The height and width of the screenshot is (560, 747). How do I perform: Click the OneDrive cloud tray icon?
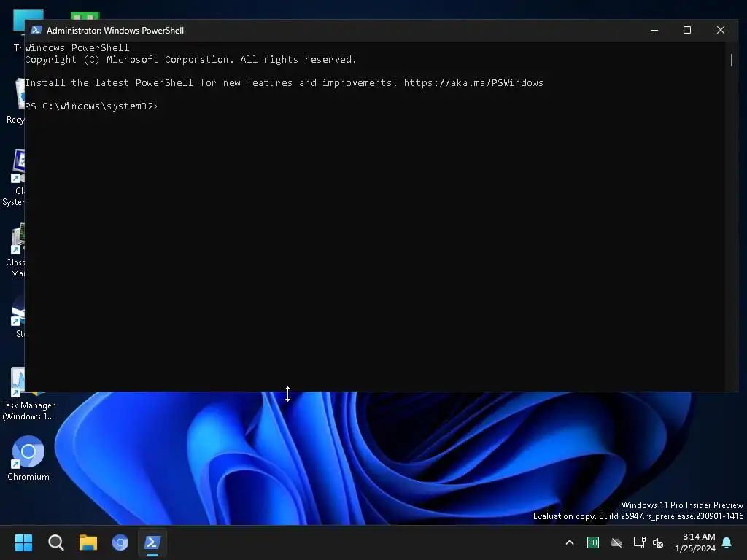(x=616, y=542)
